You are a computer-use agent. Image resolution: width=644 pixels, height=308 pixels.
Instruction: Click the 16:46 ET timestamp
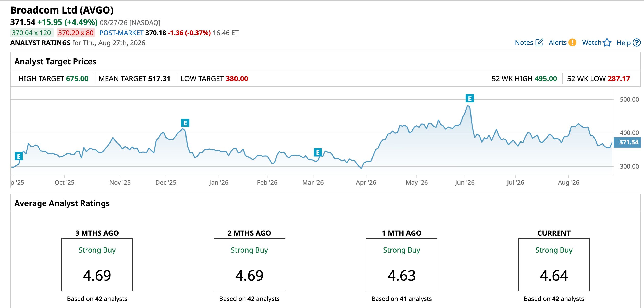[226, 33]
